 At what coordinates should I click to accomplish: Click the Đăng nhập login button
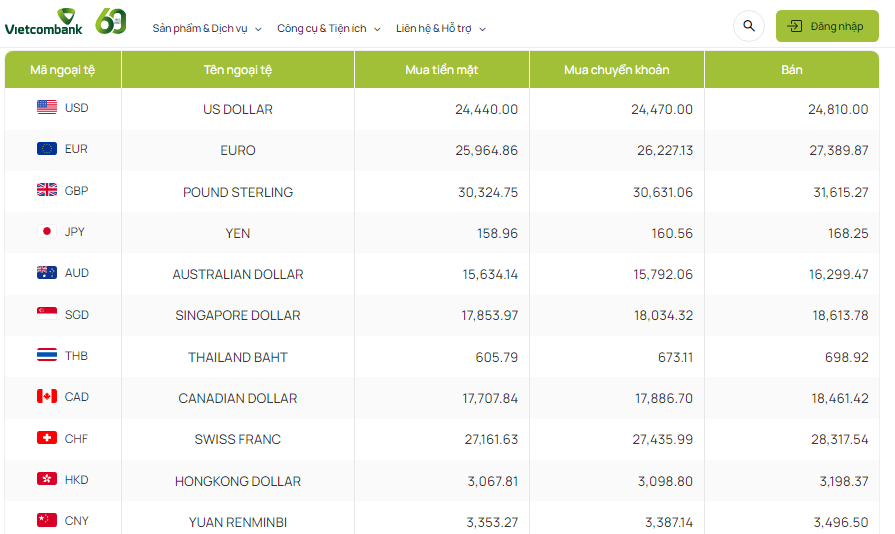(827, 26)
